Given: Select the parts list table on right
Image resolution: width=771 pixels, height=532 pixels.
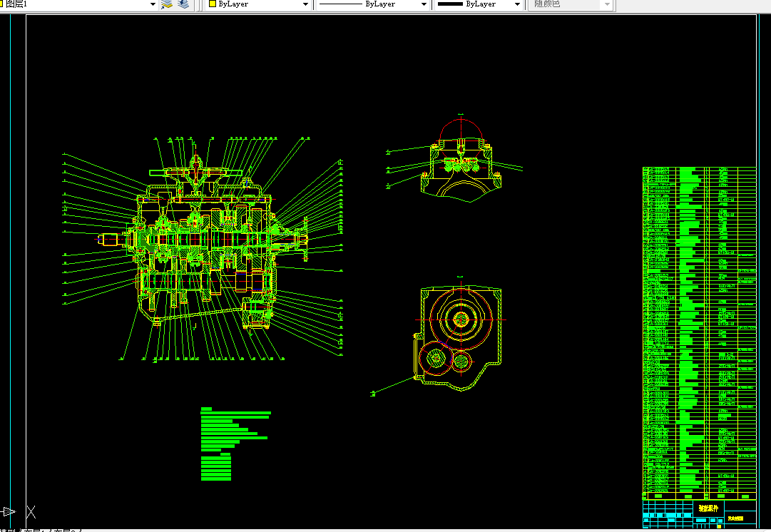Looking at the screenshot, I should 699,333.
